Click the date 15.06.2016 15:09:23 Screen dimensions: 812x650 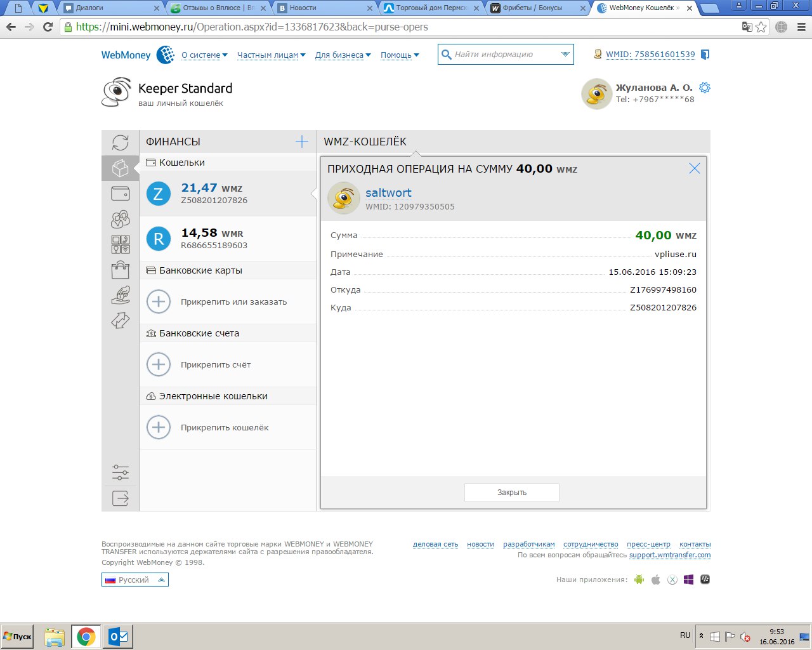(x=652, y=272)
